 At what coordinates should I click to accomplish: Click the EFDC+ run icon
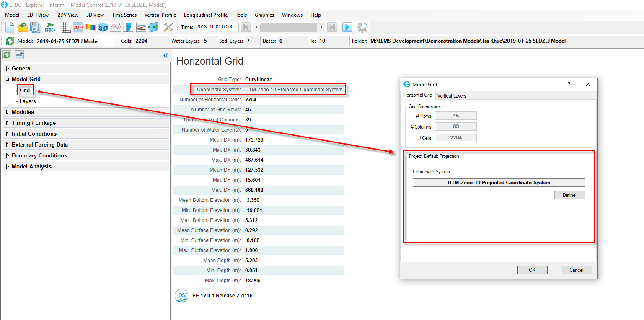tap(50, 27)
